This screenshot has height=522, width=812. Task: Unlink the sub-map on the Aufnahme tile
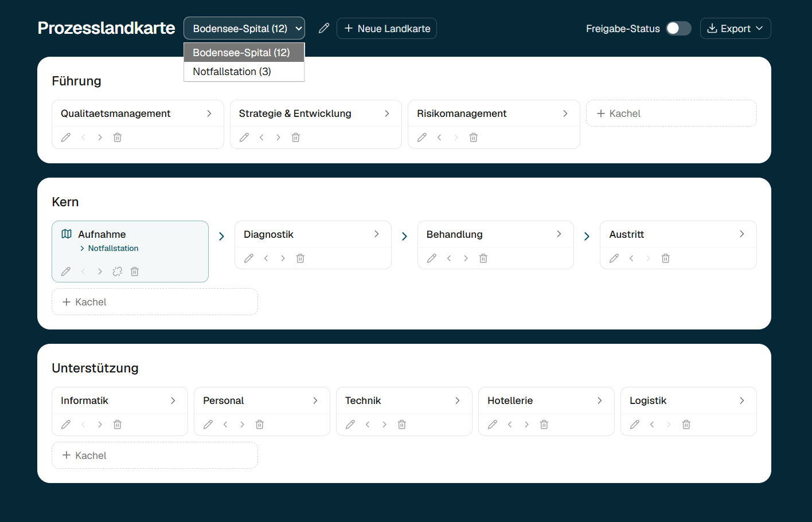pyautogui.click(x=118, y=272)
